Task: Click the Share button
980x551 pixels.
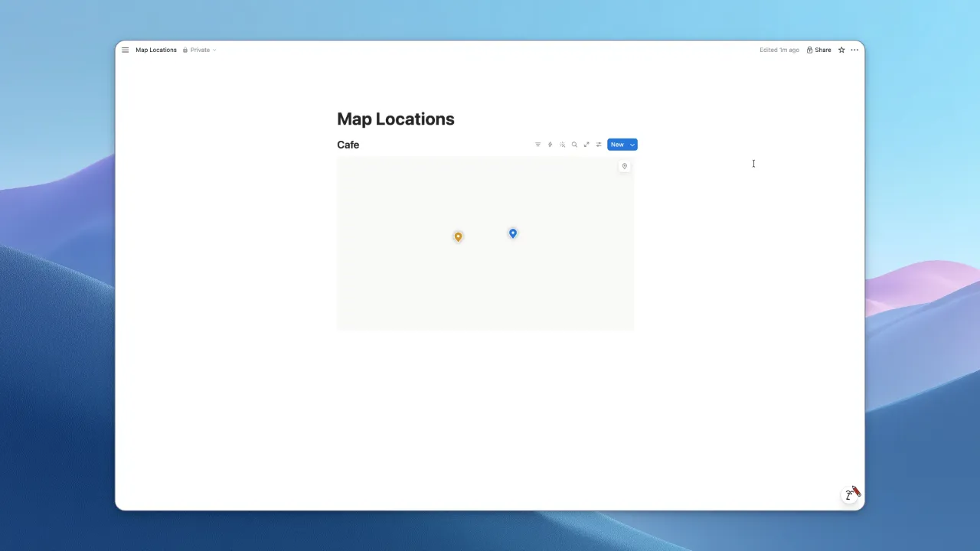Action: (x=818, y=50)
